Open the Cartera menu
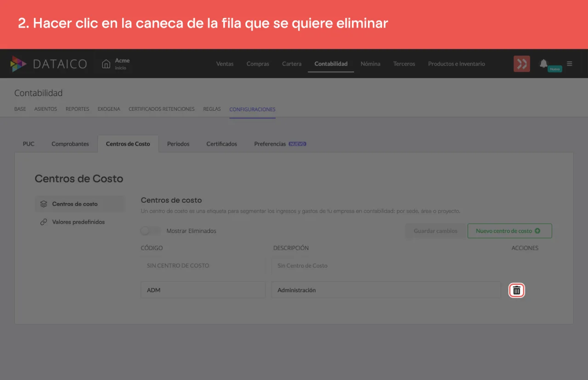Viewport: 588px width, 380px height. click(x=292, y=64)
